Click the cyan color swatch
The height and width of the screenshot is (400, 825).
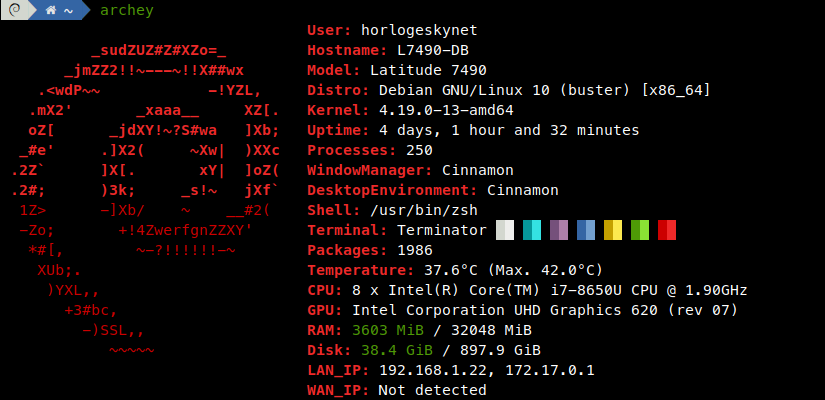coord(532,230)
